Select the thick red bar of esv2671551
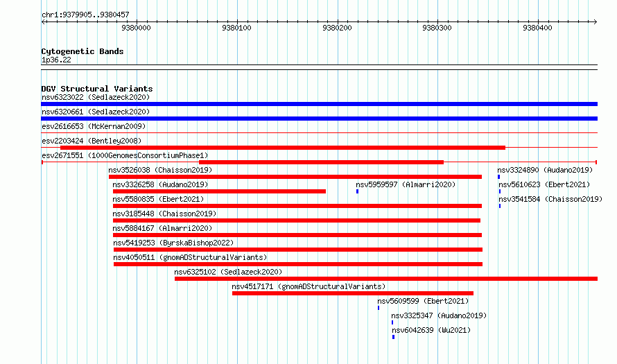 pyautogui.click(x=321, y=162)
